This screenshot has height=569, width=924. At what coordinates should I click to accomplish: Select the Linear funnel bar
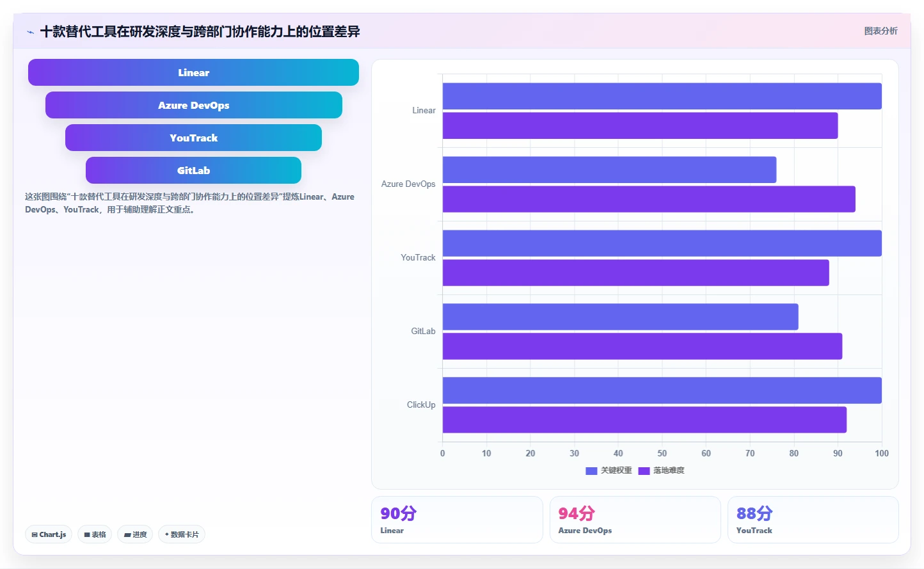tap(193, 72)
